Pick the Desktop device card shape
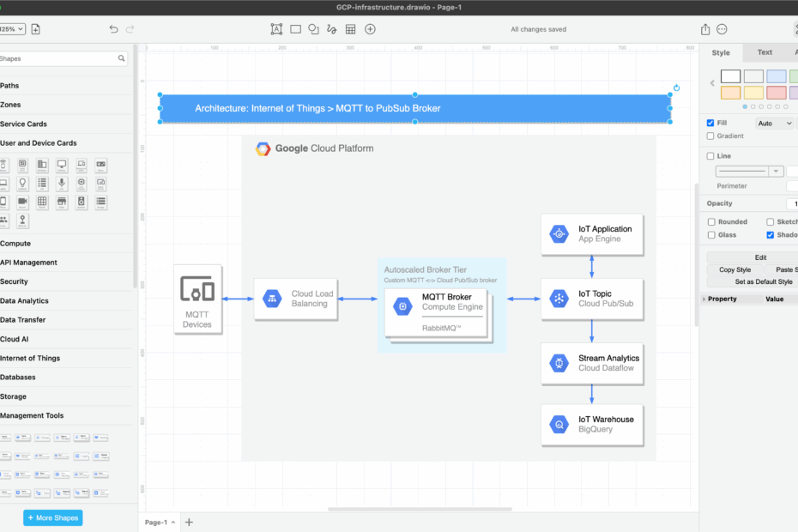Screen dimensions: 798x532 click(x=62, y=165)
